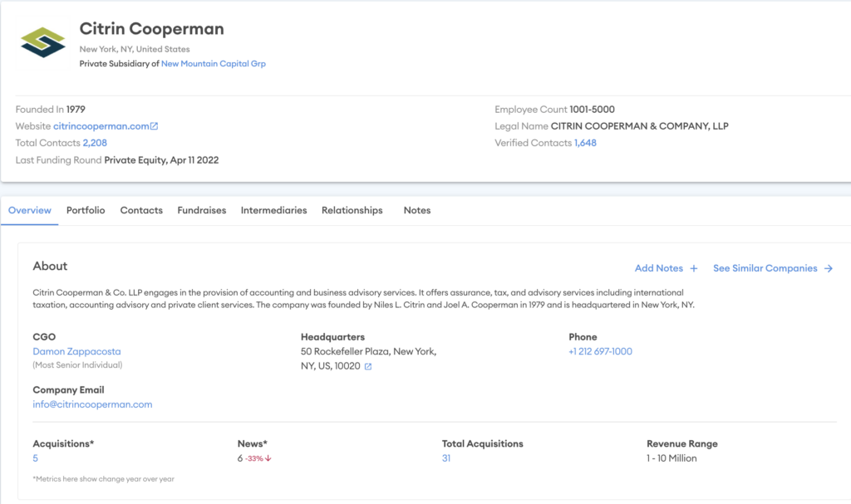Visit the citrincooperman.com website link
Image resolution: width=851 pixels, height=504 pixels.
pyautogui.click(x=101, y=126)
